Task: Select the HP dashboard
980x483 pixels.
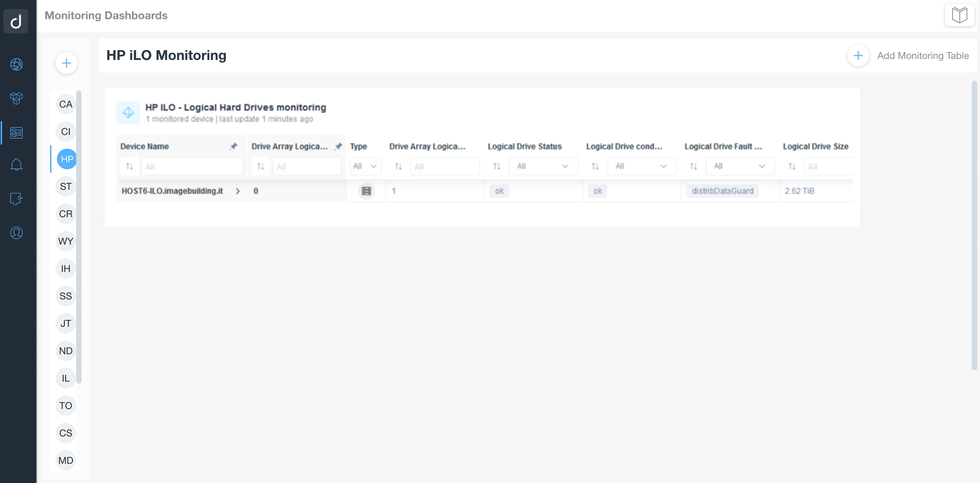Action: [66, 159]
